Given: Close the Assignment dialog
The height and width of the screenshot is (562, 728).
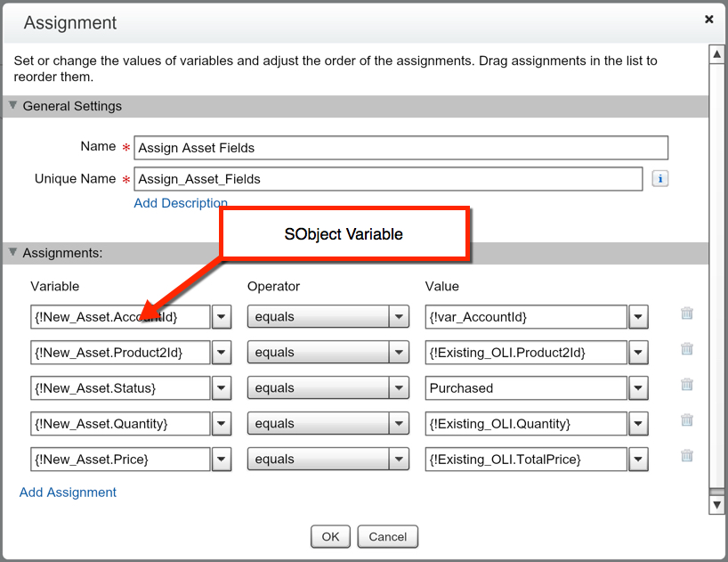Looking at the screenshot, I should (708, 19).
